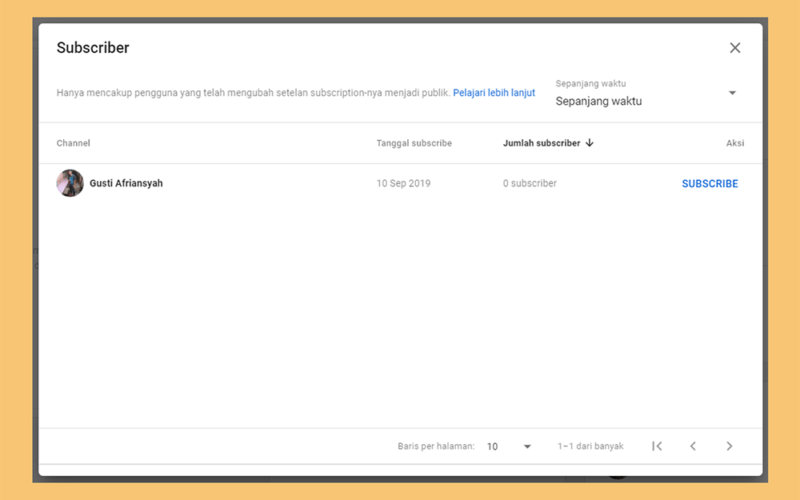Viewport: 800px width, 500px height.
Task: Click the 'Aksi' column header
Action: point(735,143)
